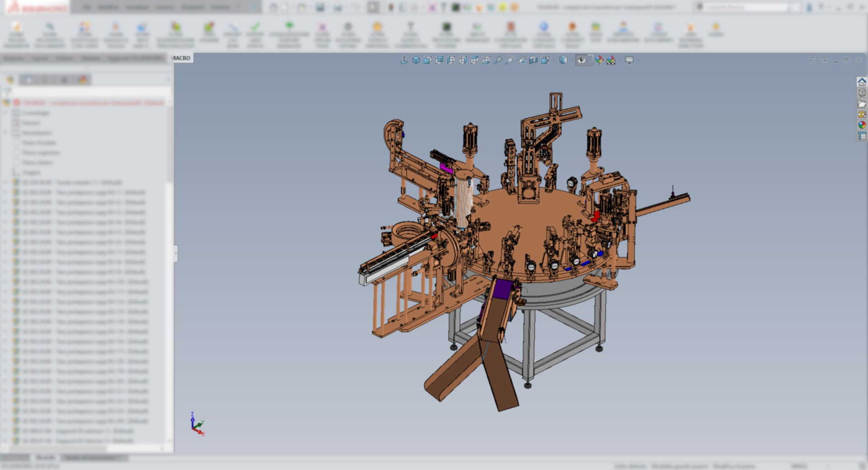Select the Right standard view icon
Screen dimensions: 868x470
463,60
